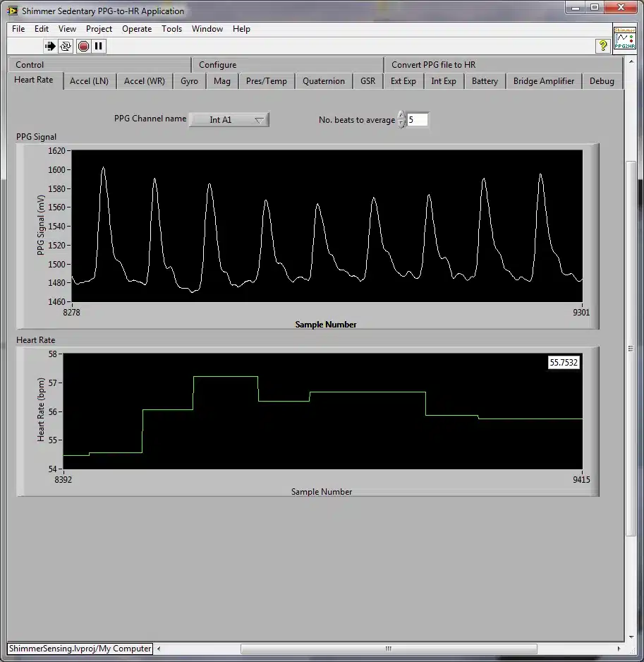Click the Pause toolbar button
Viewport: 644px width, 662px height.
(99, 46)
